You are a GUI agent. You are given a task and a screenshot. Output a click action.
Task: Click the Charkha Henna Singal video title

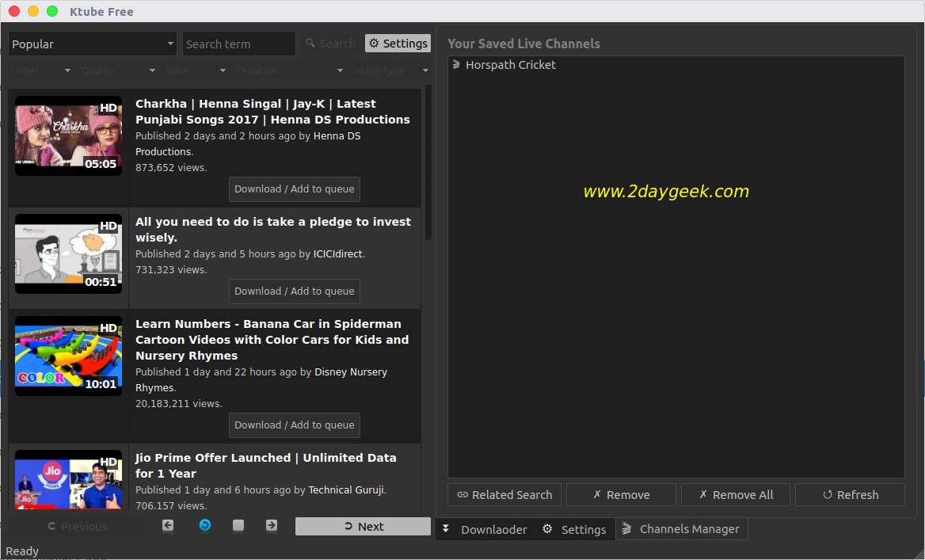[272, 112]
